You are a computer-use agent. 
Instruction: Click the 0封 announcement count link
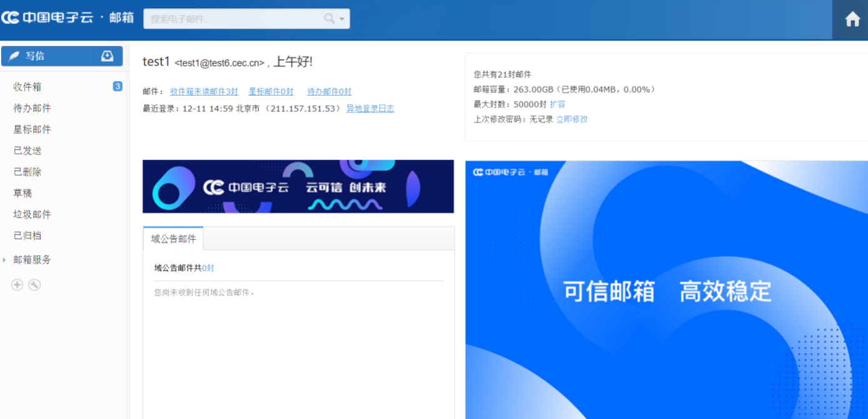click(x=208, y=268)
